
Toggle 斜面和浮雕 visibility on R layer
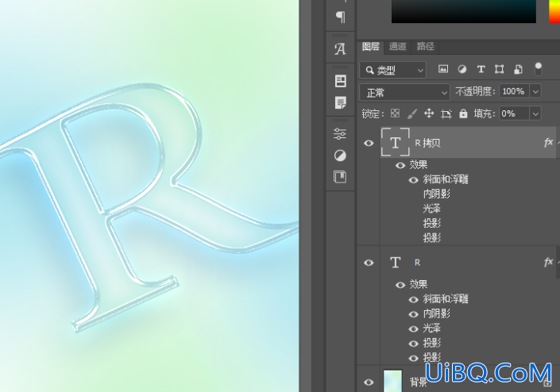[414, 299]
